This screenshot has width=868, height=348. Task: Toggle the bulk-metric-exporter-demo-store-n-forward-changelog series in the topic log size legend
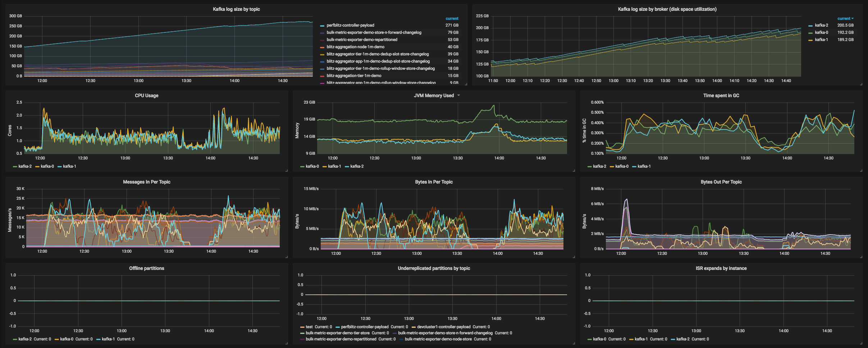374,32
